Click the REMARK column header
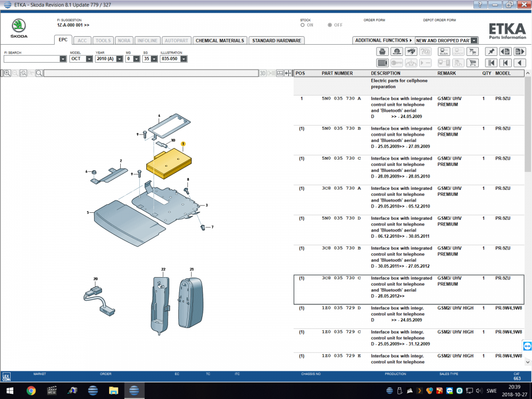 (446, 73)
